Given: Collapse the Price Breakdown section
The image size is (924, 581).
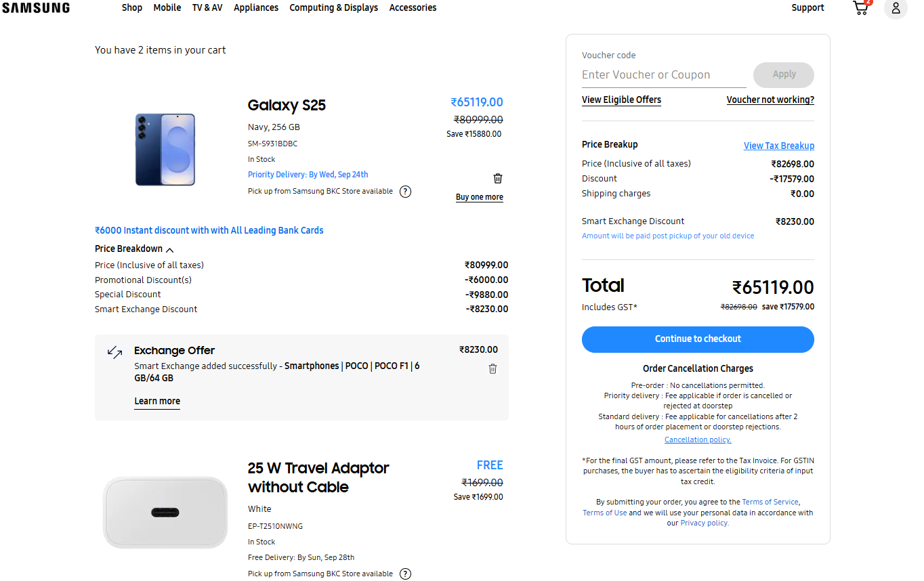Looking at the screenshot, I should point(169,250).
